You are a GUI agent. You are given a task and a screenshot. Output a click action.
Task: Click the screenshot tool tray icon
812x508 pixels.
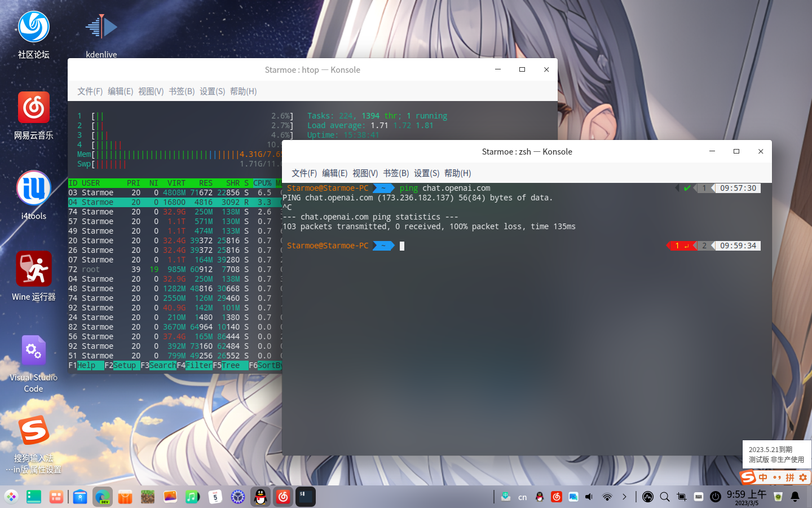click(682, 497)
